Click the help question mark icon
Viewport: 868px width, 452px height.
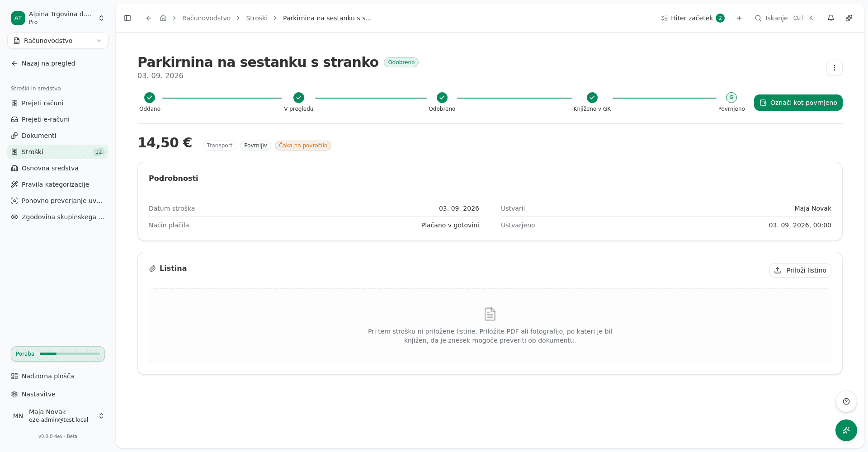click(x=846, y=401)
